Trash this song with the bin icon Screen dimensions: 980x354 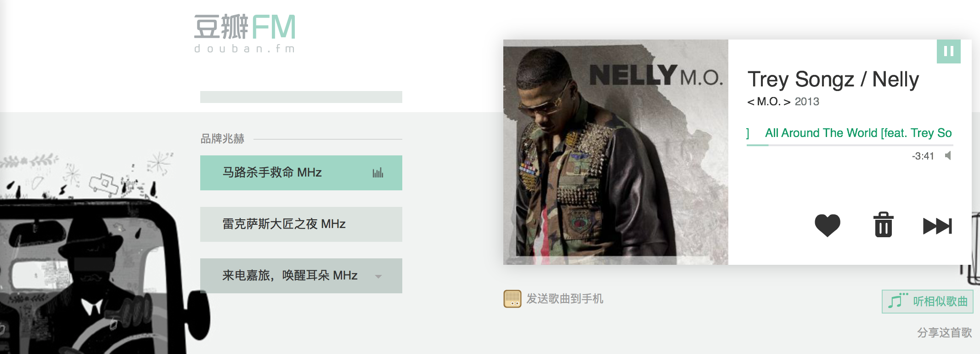point(883,225)
